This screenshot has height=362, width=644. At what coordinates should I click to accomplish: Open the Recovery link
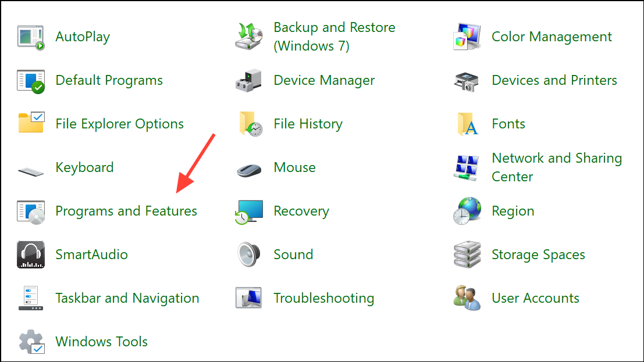[301, 211]
